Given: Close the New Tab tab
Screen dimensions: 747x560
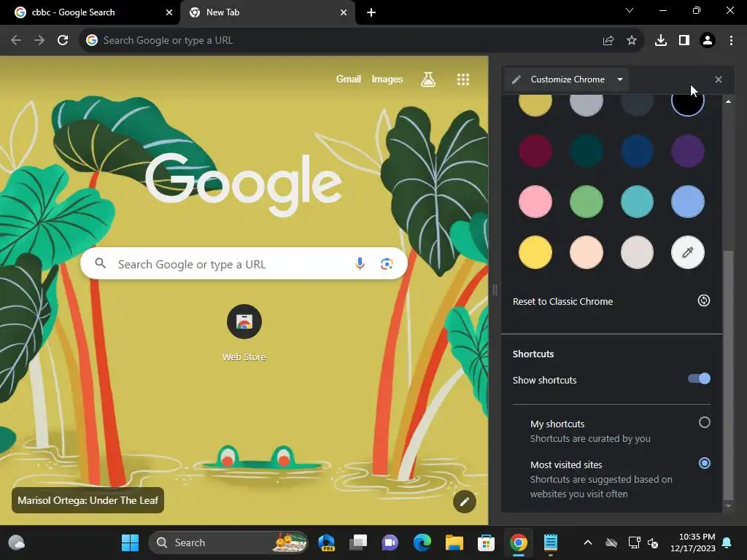Looking at the screenshot, I should [344, 12].
